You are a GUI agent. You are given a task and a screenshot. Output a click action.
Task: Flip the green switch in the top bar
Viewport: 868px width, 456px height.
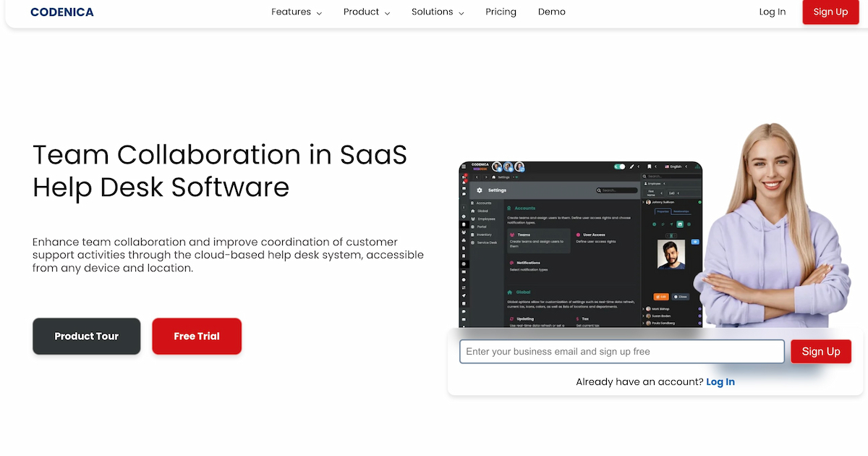click(619, 166)
